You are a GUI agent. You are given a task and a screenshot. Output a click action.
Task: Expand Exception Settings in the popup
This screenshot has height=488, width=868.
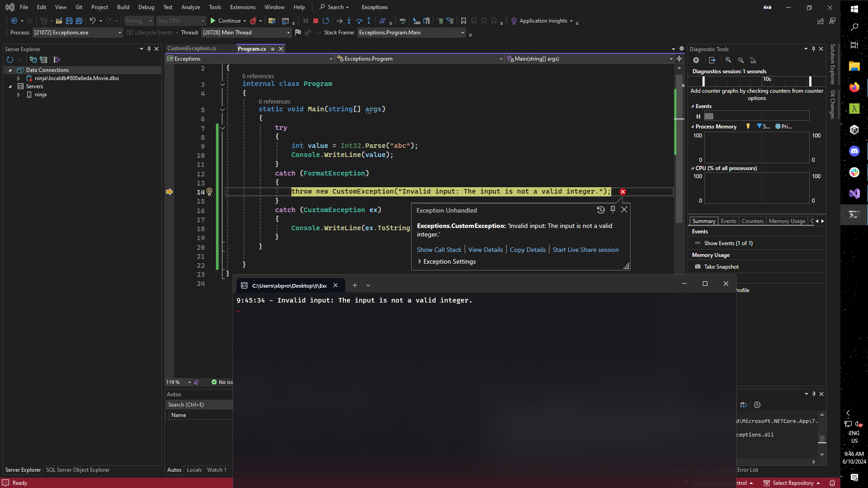420,261
